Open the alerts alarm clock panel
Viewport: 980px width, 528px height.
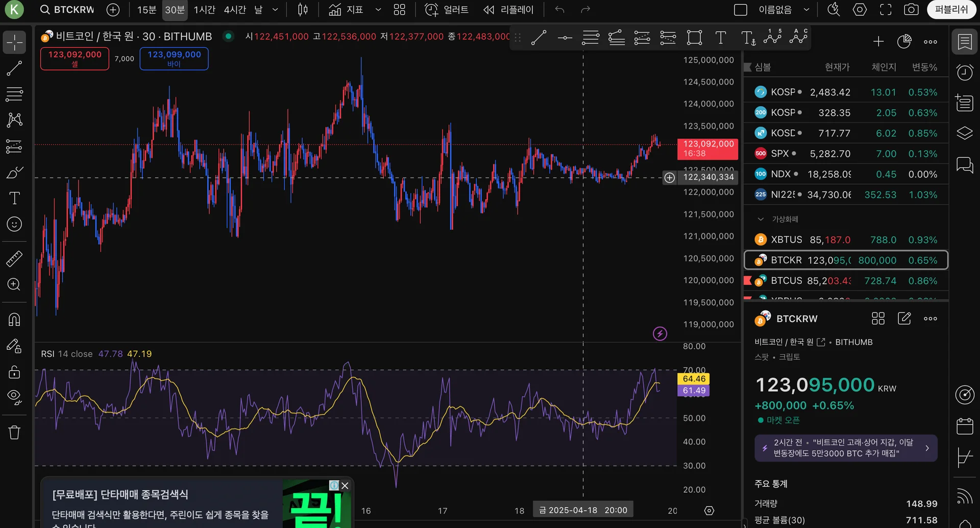coord(965,73)
